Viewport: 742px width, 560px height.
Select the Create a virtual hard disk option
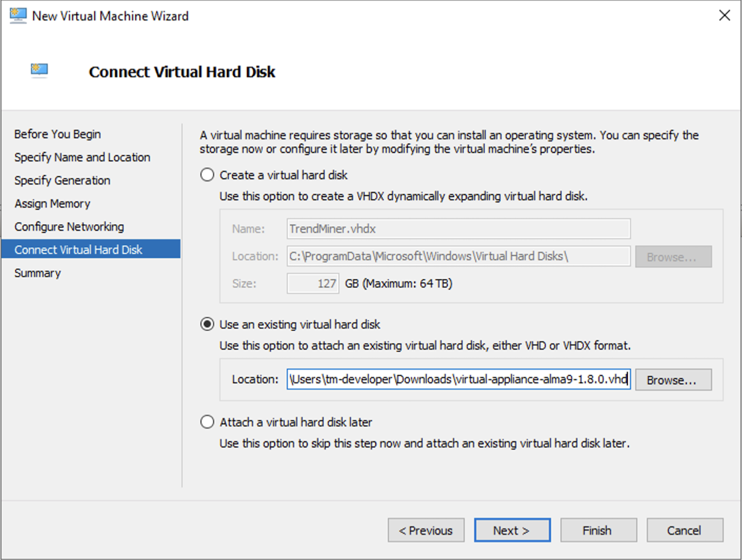coord(207,175)
